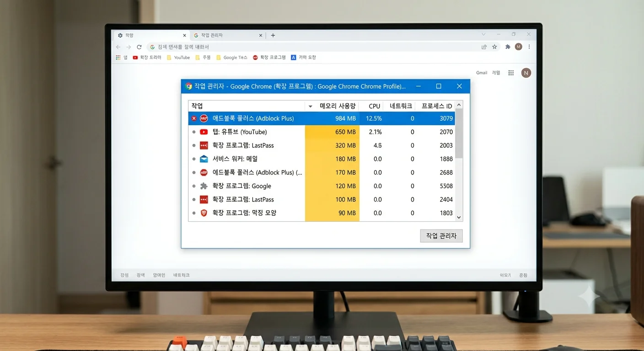Select the 서비스 워커: 메일 row
The image size is (644, 351).
click(x=322, y=159)
